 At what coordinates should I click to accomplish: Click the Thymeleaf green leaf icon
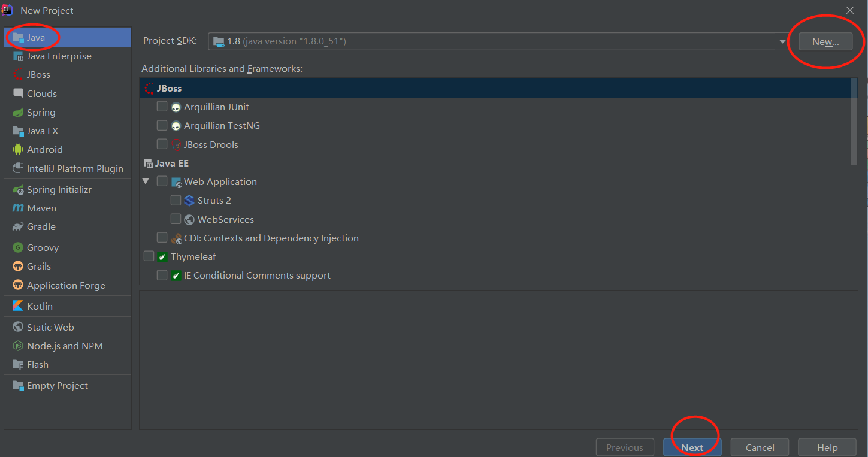(162, 257)
